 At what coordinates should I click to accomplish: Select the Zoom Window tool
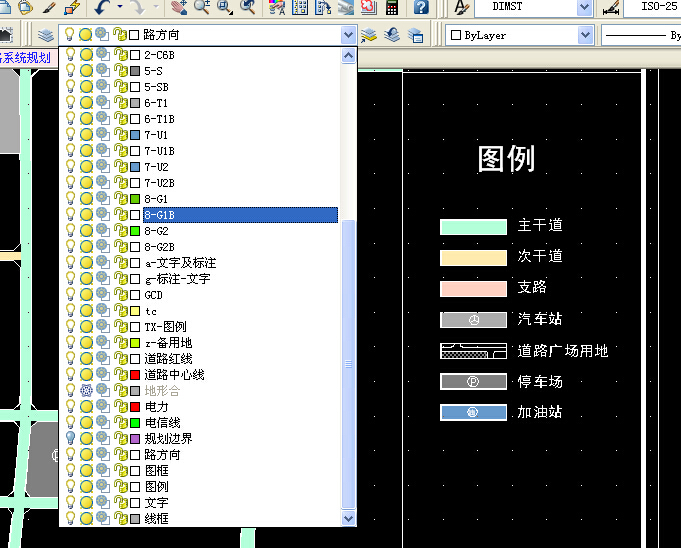[225, 7]
